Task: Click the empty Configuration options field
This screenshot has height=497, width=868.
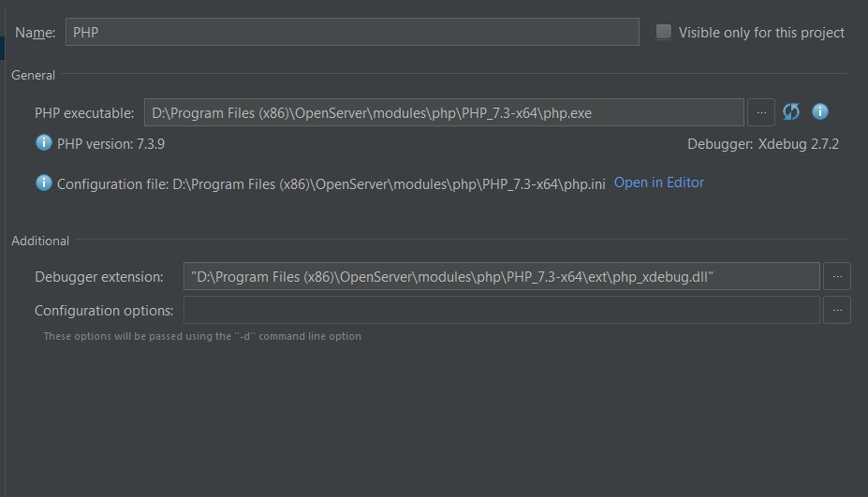Action: (x=502, y=310)
